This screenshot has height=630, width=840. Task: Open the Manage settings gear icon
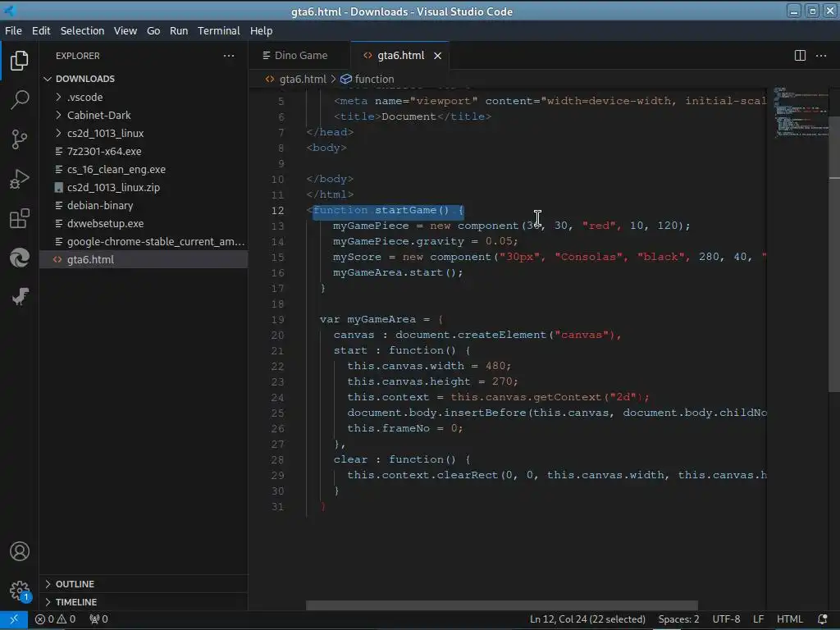click(20, 591)
